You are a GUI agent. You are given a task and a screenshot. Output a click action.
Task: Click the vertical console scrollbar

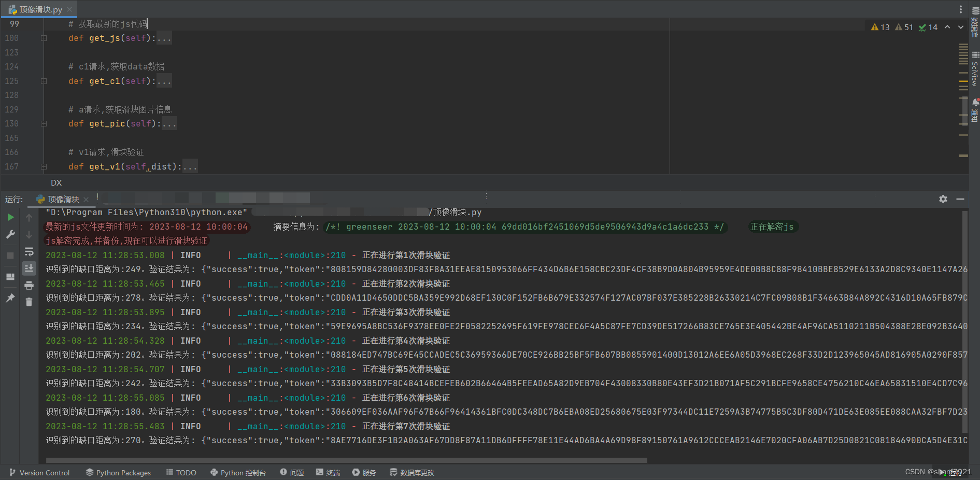click(964, 321)
